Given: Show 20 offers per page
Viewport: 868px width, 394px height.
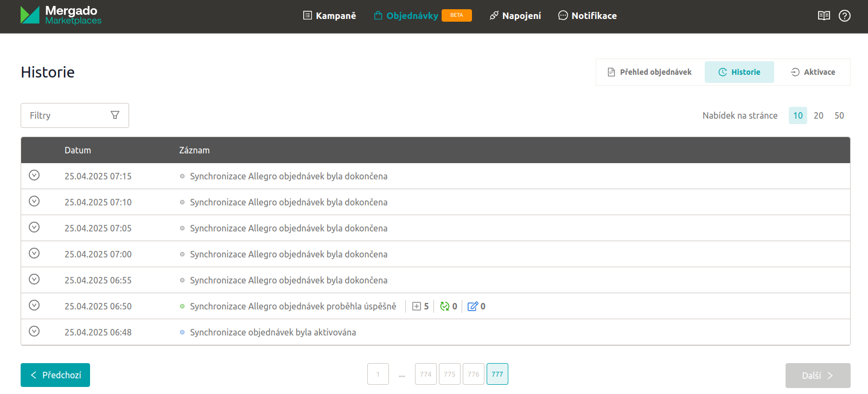Looking at the screenshot, I should coord(818,115).
